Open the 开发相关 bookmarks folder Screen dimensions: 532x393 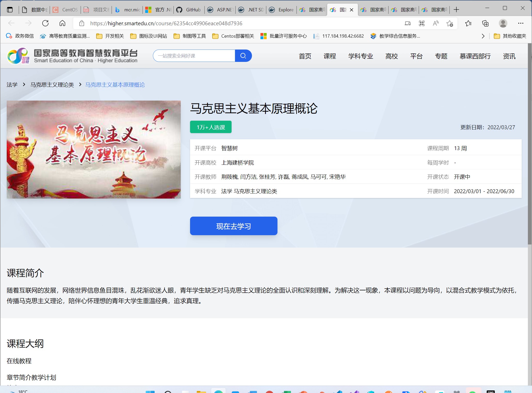coord(110,36)
